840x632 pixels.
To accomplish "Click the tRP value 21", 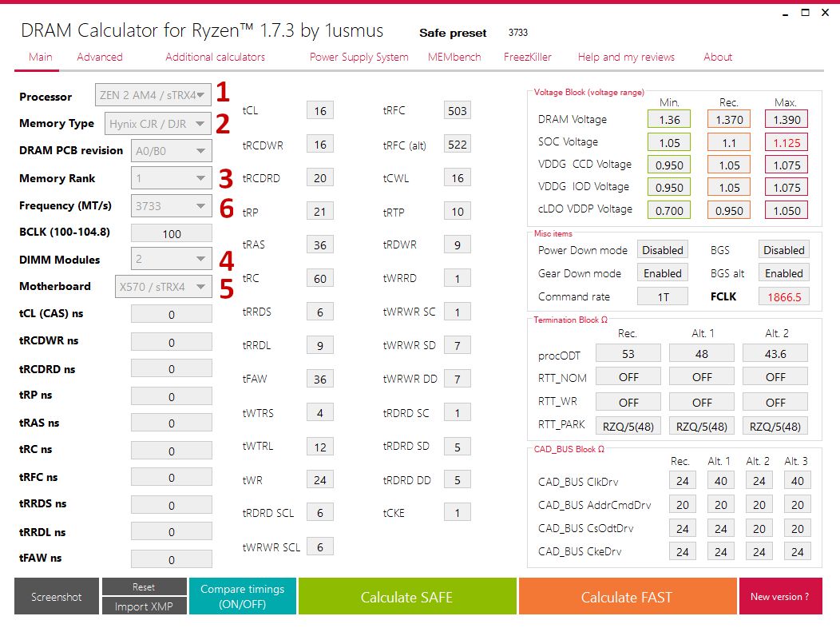I will (320, 211).
